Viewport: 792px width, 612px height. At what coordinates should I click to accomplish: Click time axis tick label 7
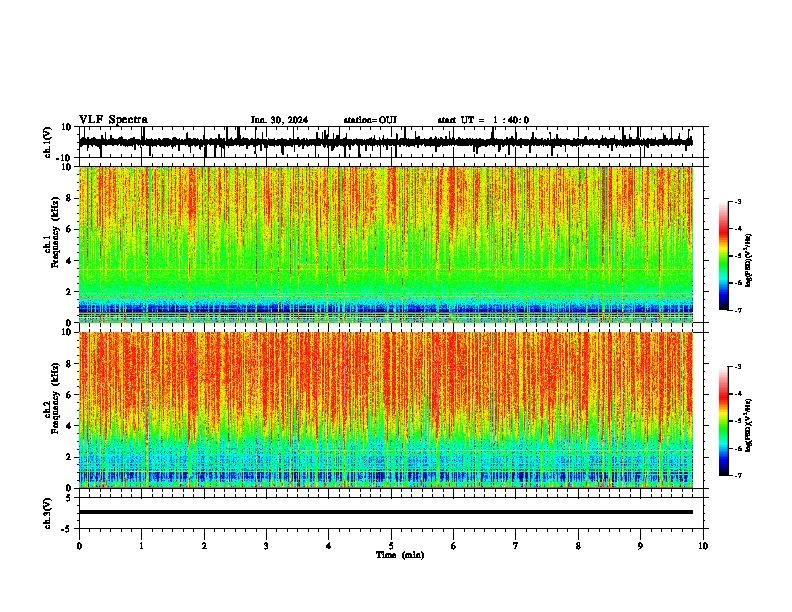(516, 546)
